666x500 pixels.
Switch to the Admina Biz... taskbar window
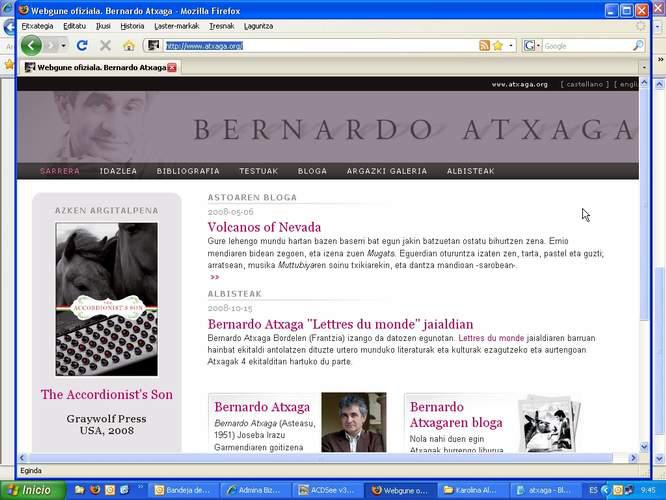256,490
